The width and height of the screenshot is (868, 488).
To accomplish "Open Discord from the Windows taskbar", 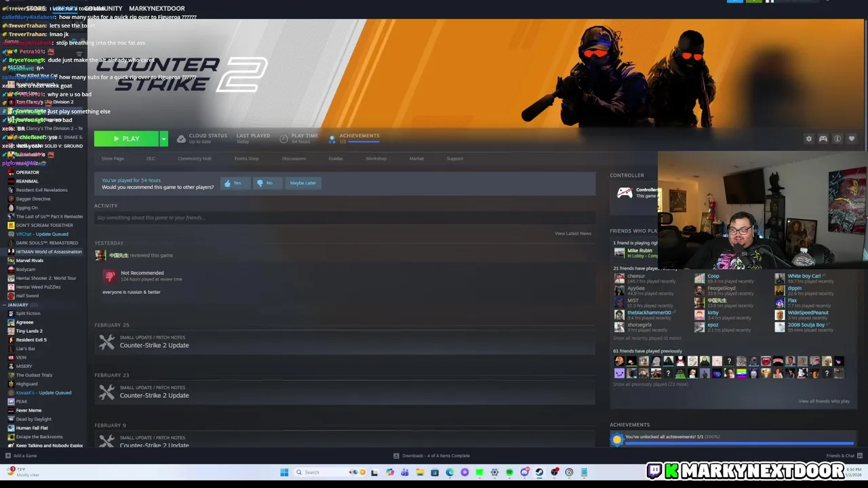I will tap(524, 472).
